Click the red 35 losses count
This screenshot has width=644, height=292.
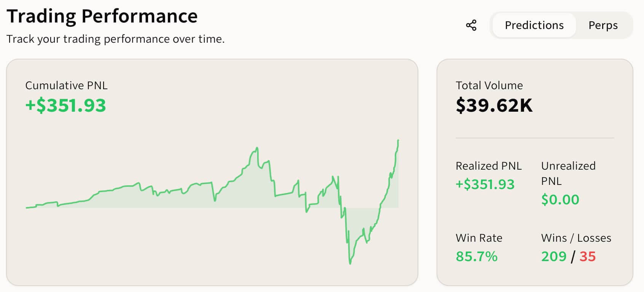click(x=587, y=257)
